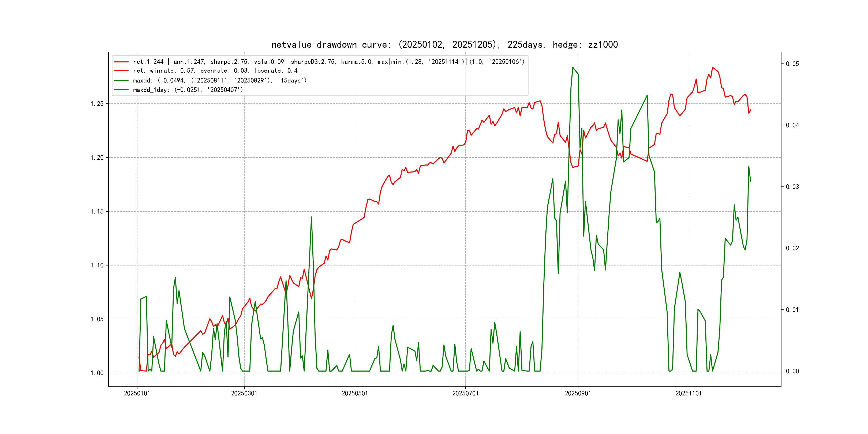This screenshot has width=868, height=434.
Task: Select the net:1.244 ann:1.247 legend text
Action: (328, 62)
